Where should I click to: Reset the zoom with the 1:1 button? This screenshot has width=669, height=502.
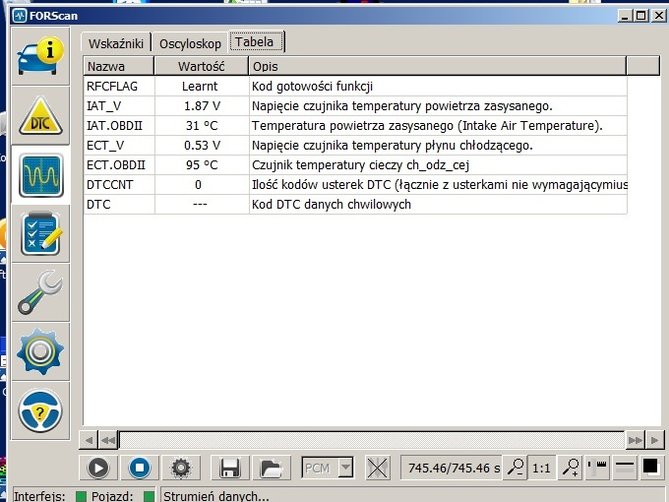click(x=541, y=467)
